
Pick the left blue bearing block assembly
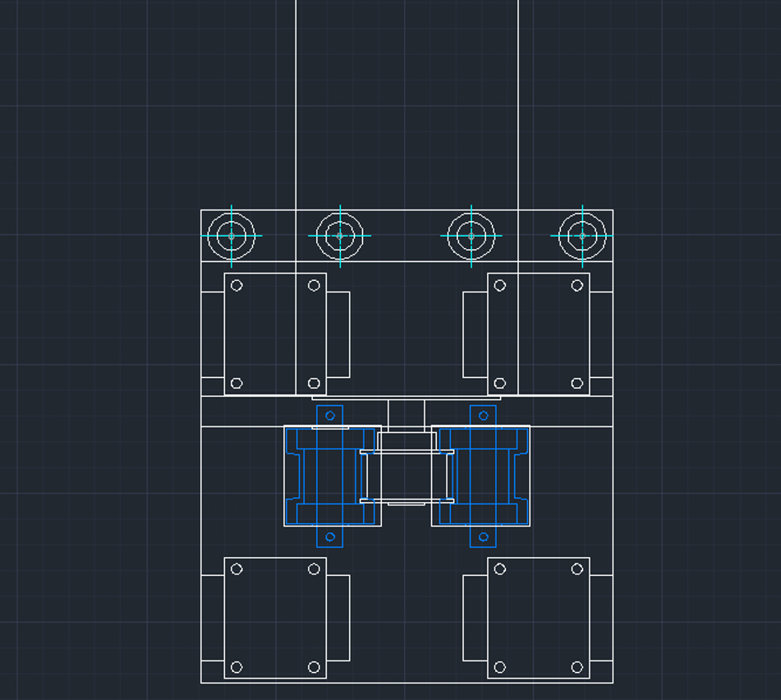pos(330,476)
